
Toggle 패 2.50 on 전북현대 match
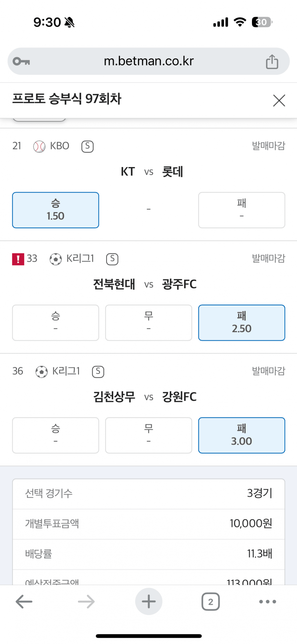click(x=241, y=323)
